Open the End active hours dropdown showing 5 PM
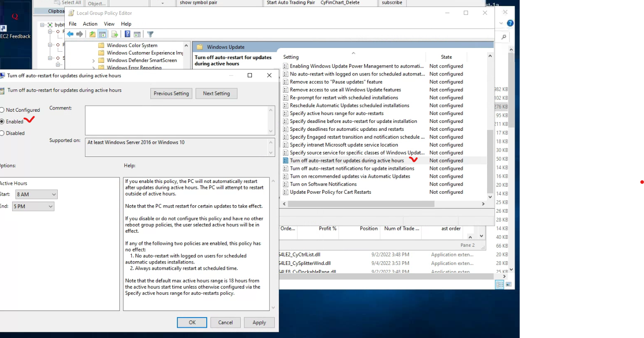Image resolution: width=644 pixels, height=338 pixels. pos(33,206)
